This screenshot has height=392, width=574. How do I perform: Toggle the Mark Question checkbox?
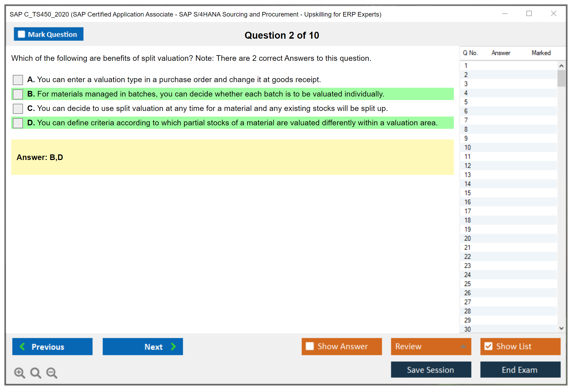[21, 34]
